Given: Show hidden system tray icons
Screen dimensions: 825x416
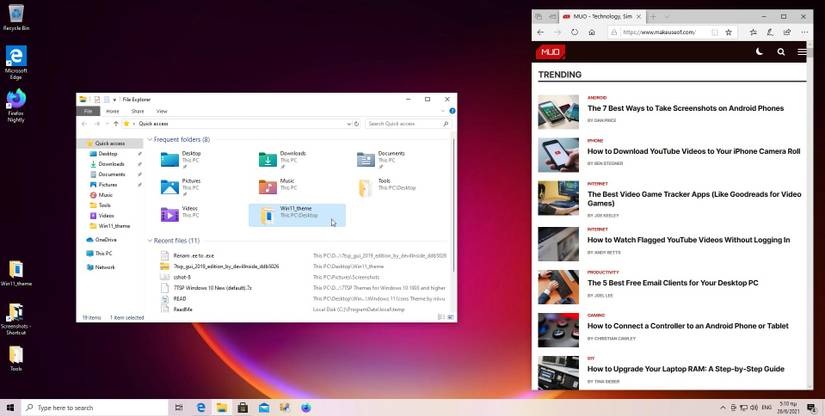Looking at the screenshot, I should pyautogui.click(x=723, y=408).
